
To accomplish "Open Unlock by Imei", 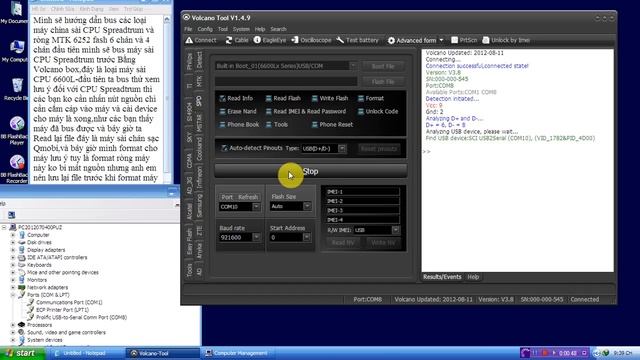I will [x=506, y=40].
